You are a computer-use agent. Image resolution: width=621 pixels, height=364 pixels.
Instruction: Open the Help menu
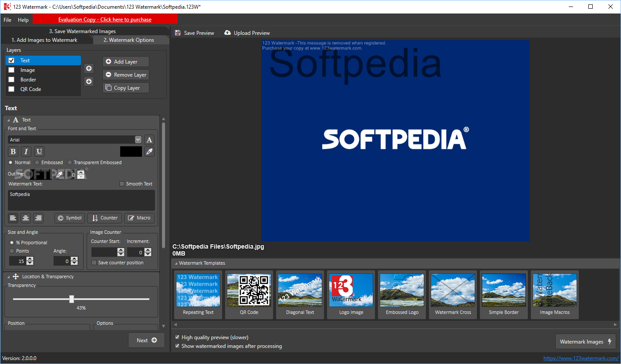23,20
